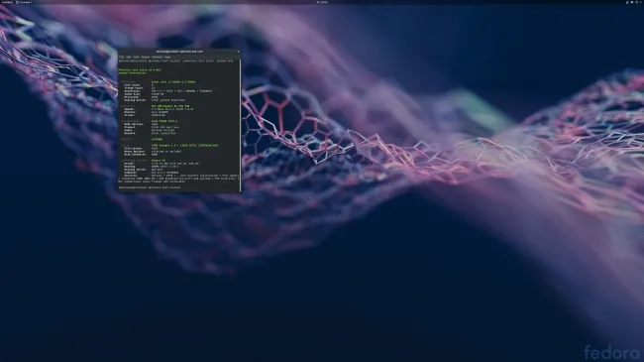Open the View menu in Terminal
The height and width of the screenshot is (362, 644).
click(136, 57)
